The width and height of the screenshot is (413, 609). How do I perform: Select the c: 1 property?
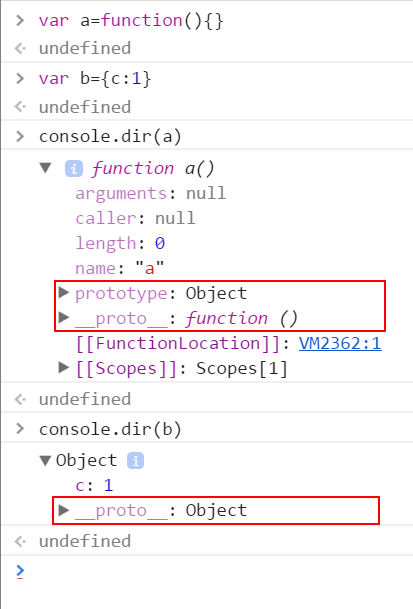pos(94,485)
